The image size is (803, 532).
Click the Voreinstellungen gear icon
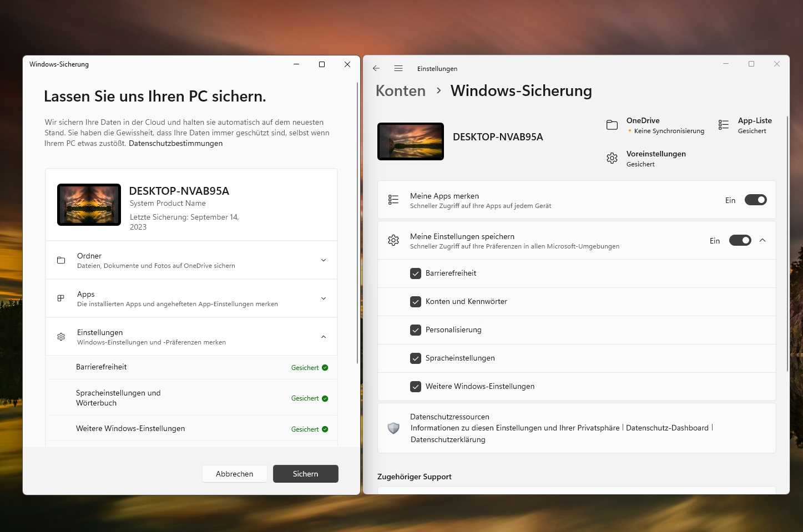point(612,158)
